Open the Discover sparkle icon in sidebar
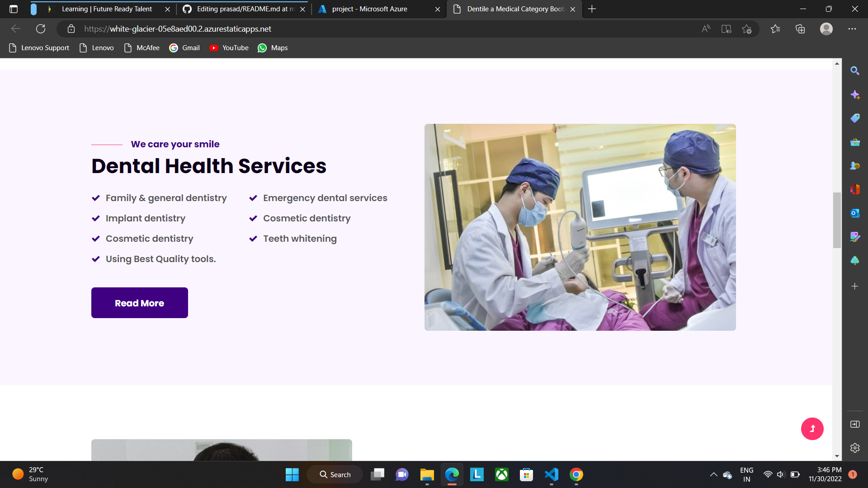The height and width of the screenshot is (488, 868). tap(855, 94)
